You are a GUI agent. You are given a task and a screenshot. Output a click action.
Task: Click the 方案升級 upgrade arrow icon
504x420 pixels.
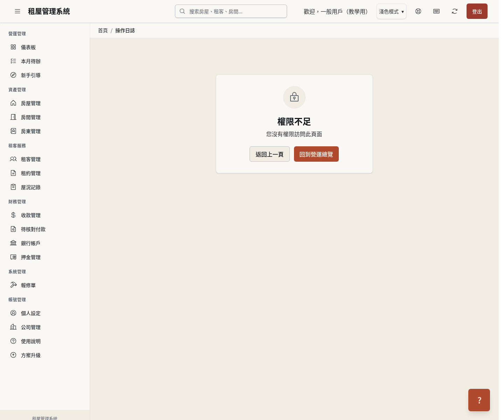coord(13,355)
